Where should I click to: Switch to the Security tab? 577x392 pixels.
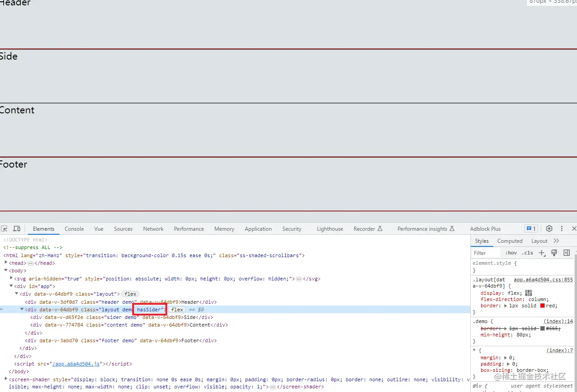(x=292, y=228)
